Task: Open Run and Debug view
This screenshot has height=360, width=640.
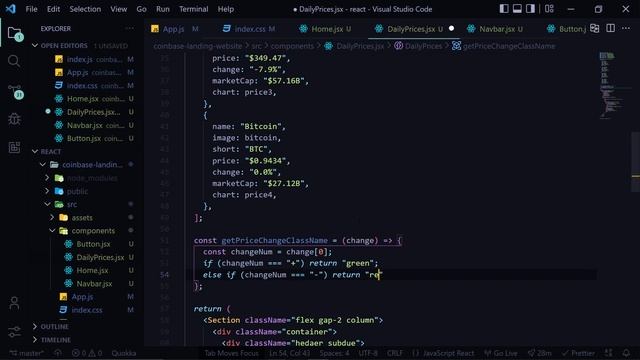Action: click(x=14, y=119)
